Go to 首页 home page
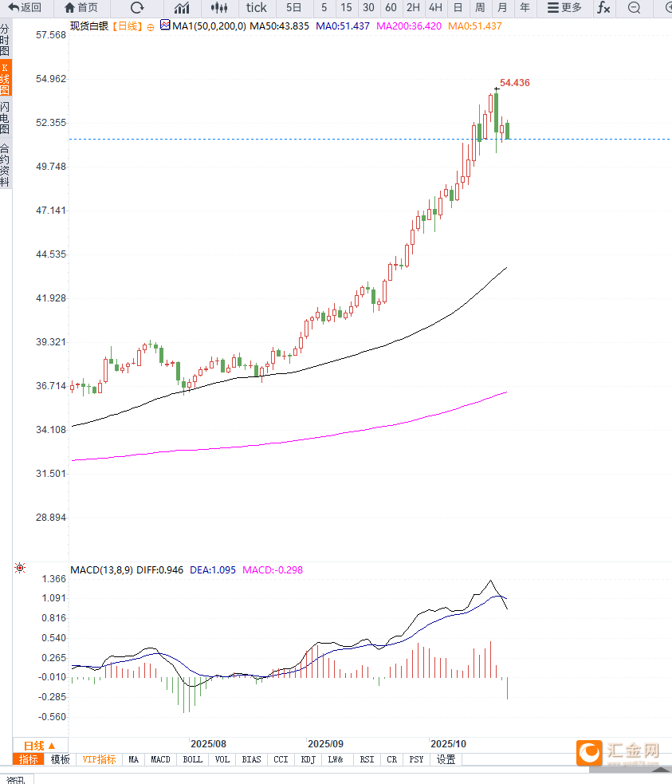 tap(81, 8)
